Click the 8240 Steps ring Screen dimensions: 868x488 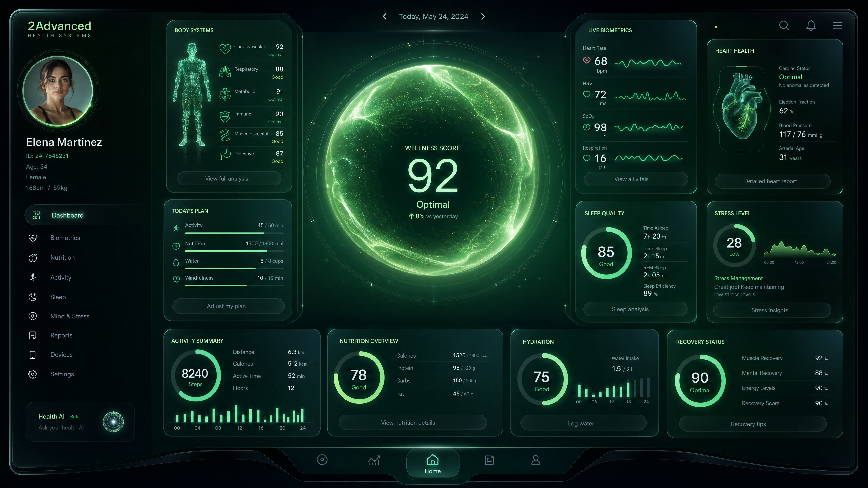point(196,375)
